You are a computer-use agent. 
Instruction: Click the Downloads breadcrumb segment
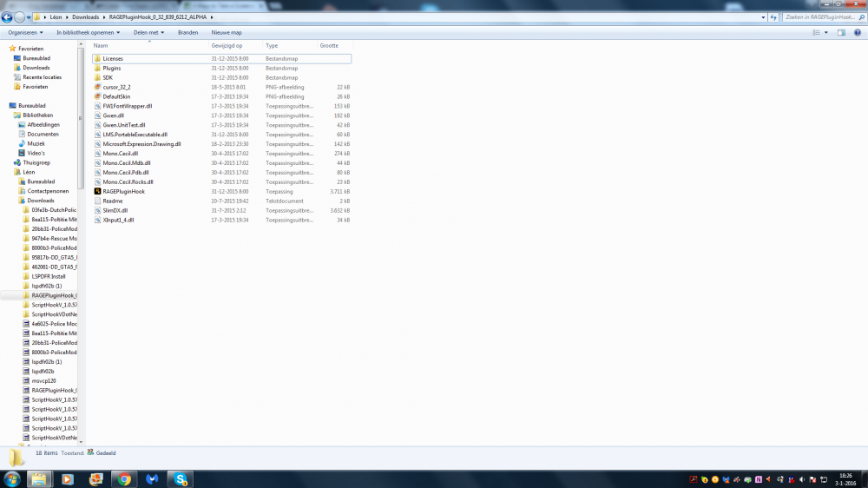pos(85,17)
